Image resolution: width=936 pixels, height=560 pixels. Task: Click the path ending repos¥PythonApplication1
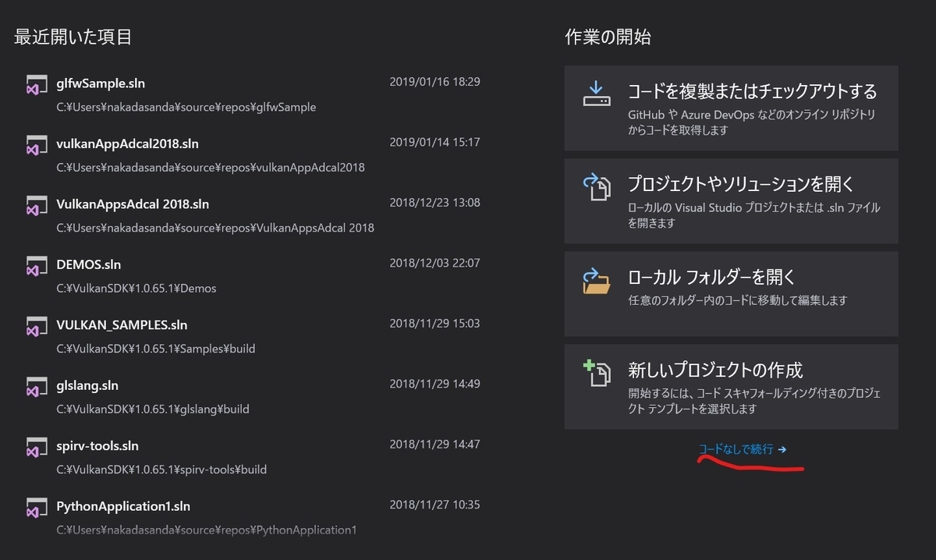point(206,530)
